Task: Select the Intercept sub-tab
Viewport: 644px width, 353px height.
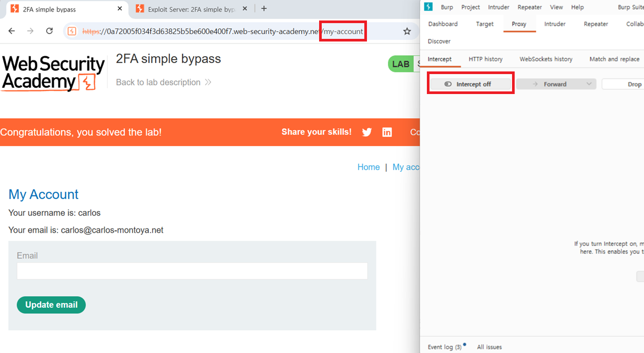Action: (439, 59)
